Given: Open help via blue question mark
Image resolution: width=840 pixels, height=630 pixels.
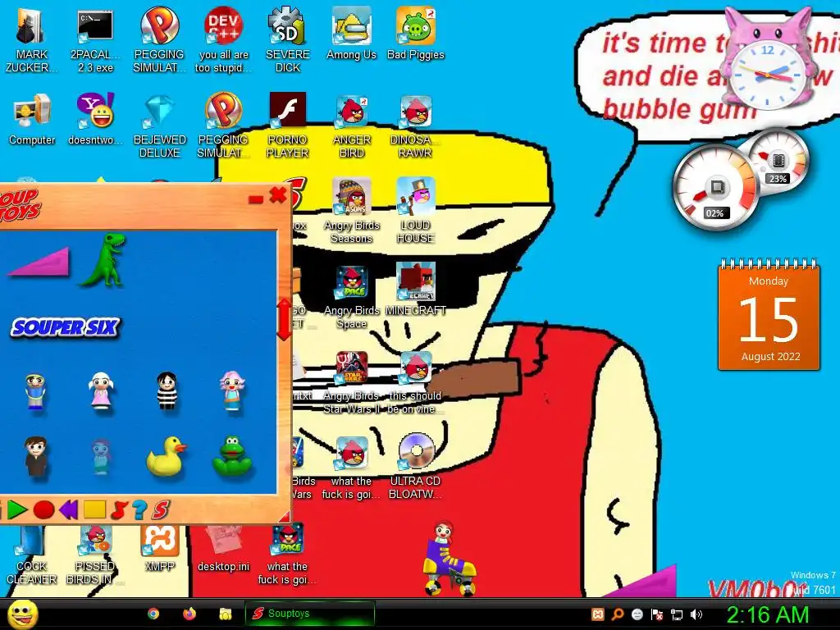Looking at the screenshot, I should (x=139, y=509).
